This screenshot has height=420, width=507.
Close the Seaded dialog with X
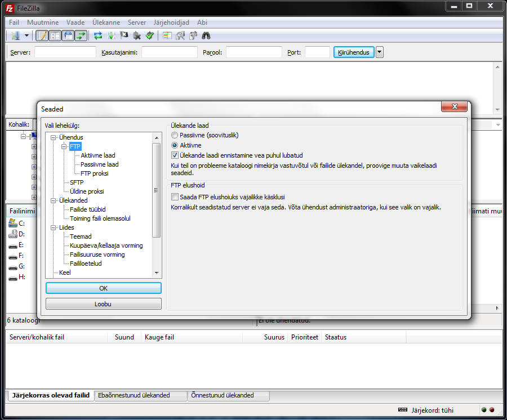[x=454, y=106]
